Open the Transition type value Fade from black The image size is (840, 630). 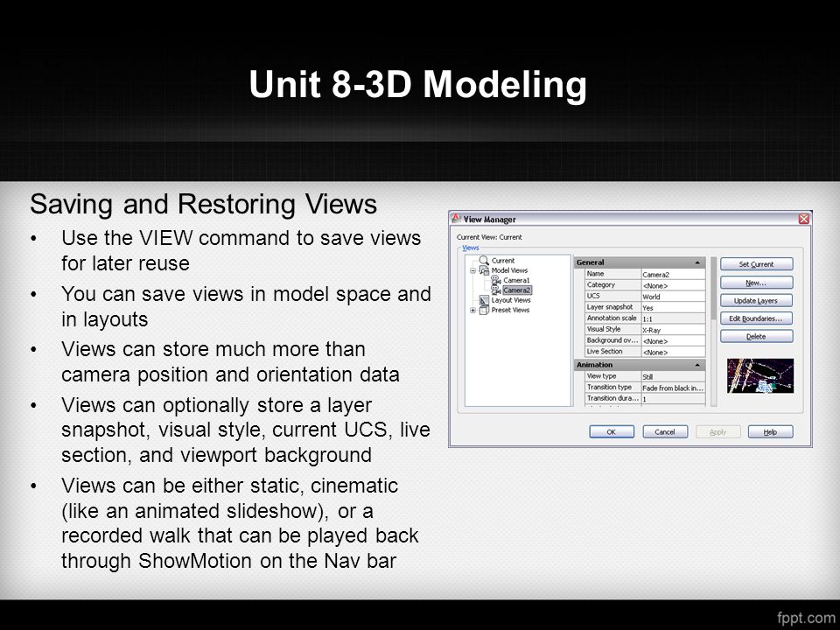coord(674,388)
